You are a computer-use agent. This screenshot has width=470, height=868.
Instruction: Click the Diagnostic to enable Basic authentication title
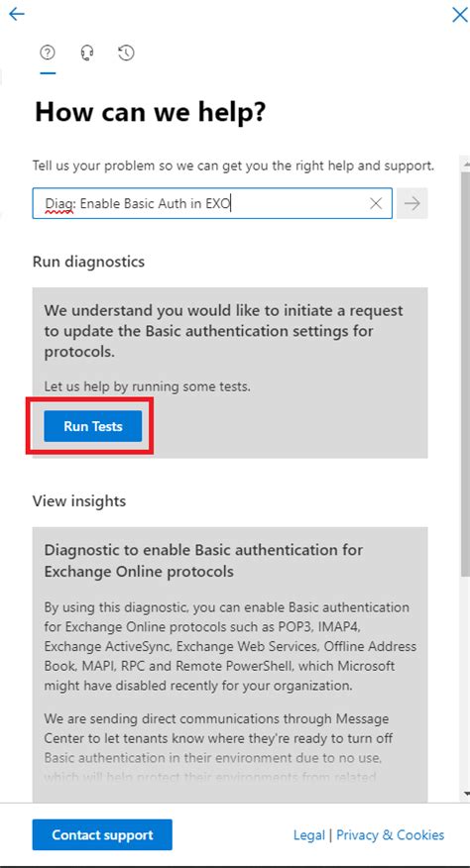tap(203, 560)
